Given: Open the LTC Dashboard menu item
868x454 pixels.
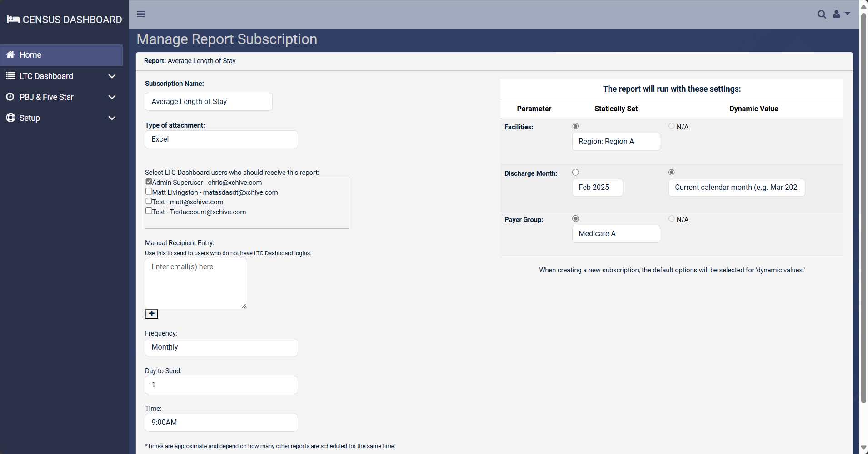Looking at the screenshot, I should [46, 76].
